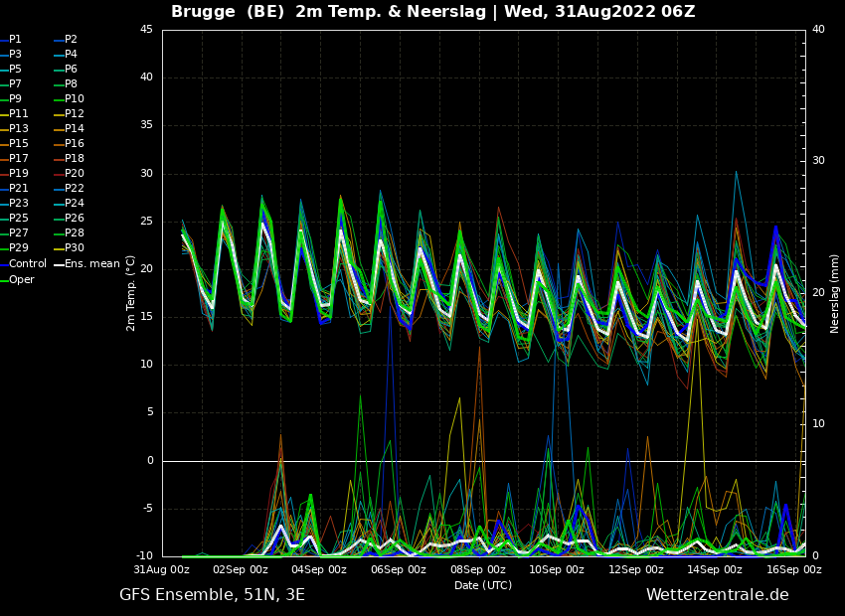Viewport: 845px width, 616px height.
Task: Click the 06Sep 00z date tick label
Action: pyautogui.click(x=399, y=569)
